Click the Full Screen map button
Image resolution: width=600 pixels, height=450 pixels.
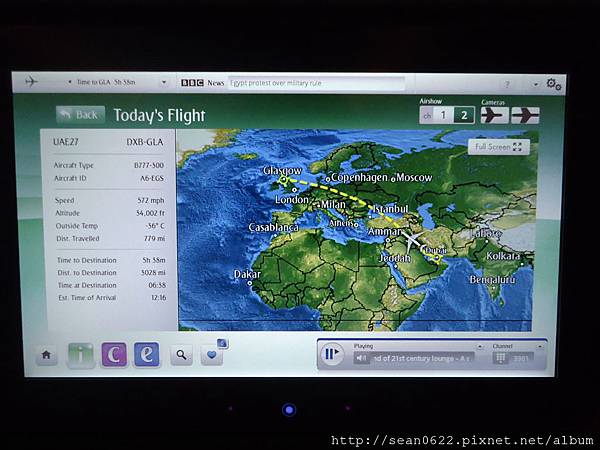499,147
